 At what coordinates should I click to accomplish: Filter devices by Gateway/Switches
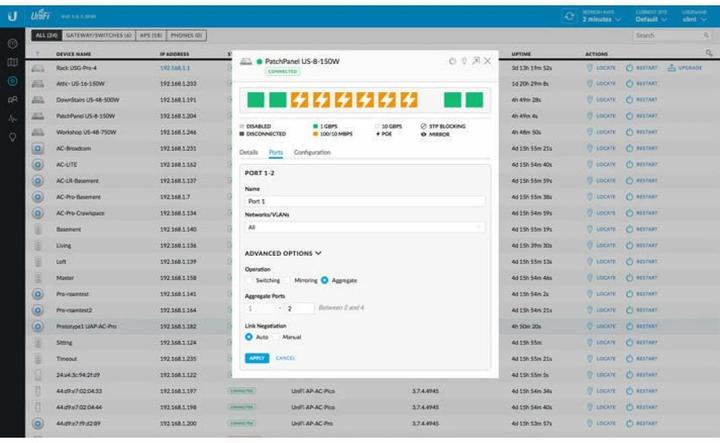98,35
